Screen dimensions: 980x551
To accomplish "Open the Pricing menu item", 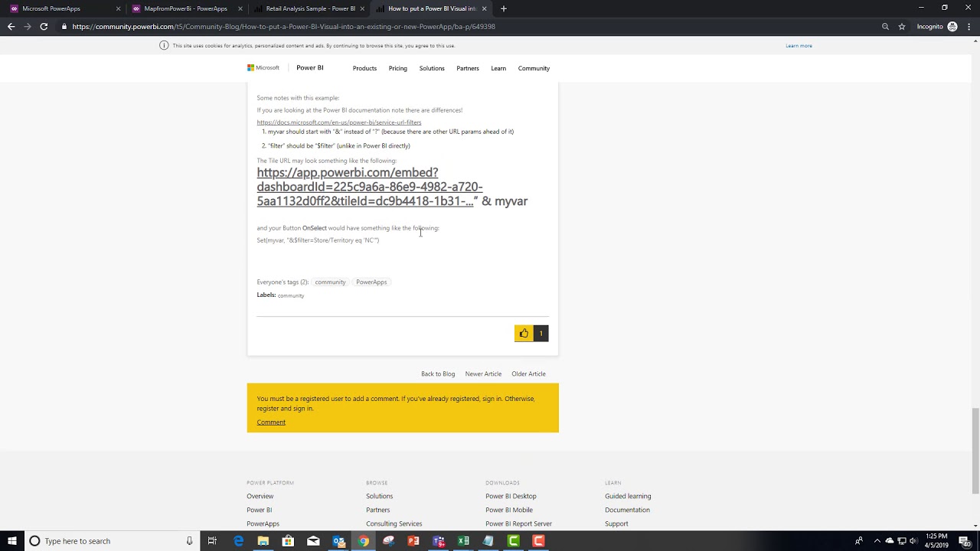I will [397, 68].
